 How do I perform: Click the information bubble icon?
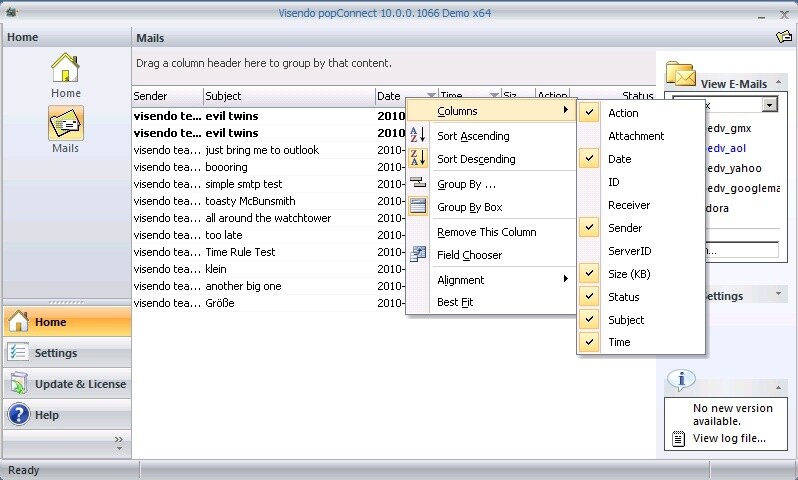[681, 380]
